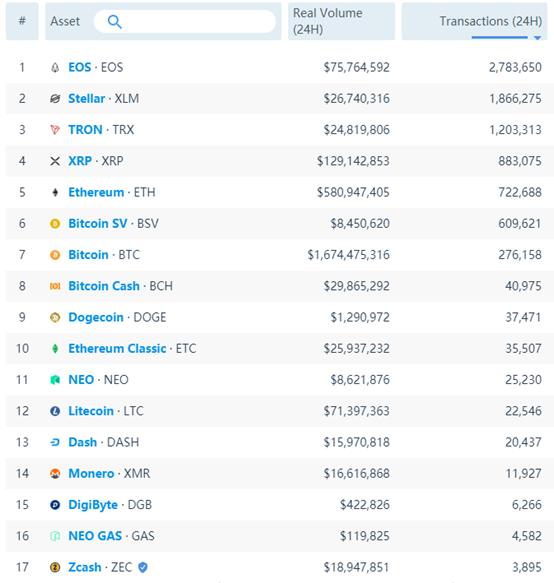This screenshot has width=554, height=583.
Task: Click the Zcash verified badge icon
Action: [x=143, y=567]
